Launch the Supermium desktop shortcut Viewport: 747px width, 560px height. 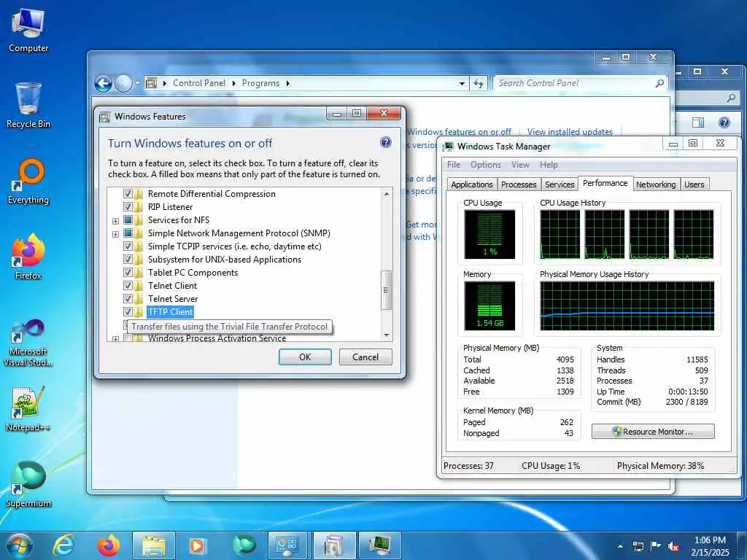click(x=28, y=484)
